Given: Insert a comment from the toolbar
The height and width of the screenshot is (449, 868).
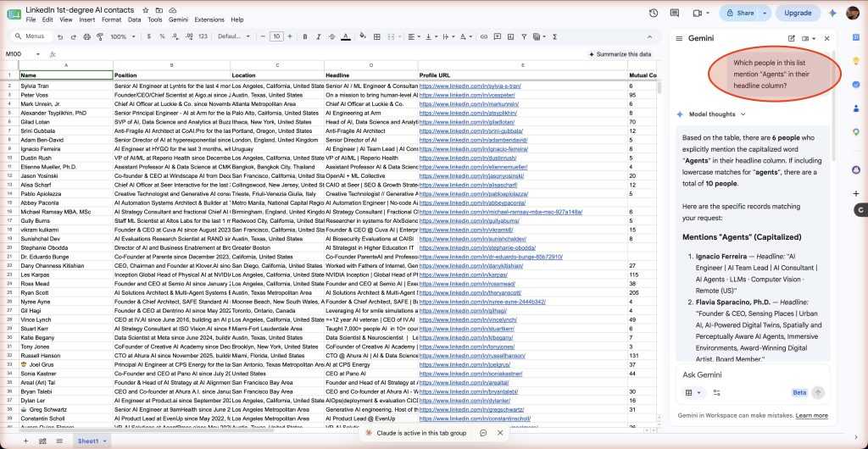Looking at the screenshot, I should (497, 37).
